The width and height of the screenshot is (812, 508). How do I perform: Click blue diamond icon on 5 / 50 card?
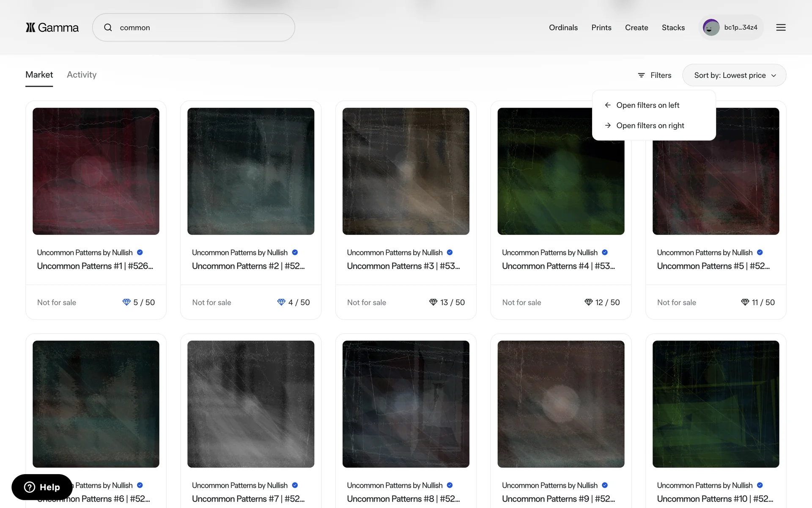(126, 302)
